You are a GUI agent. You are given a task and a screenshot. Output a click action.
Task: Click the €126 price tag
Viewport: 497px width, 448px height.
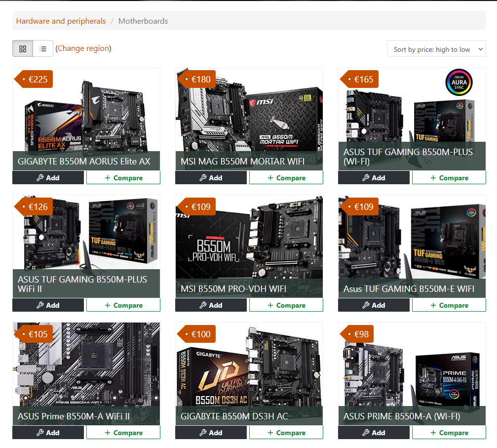pos(34,206)
